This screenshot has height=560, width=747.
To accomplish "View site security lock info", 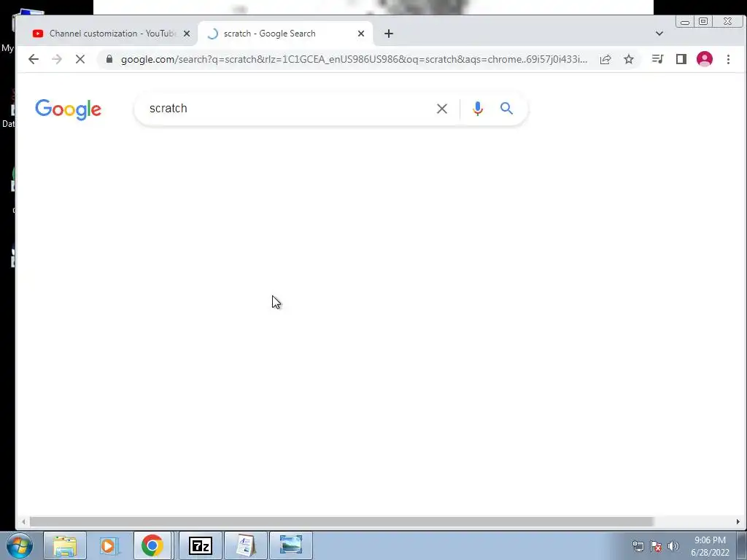I will pos(109,59).
